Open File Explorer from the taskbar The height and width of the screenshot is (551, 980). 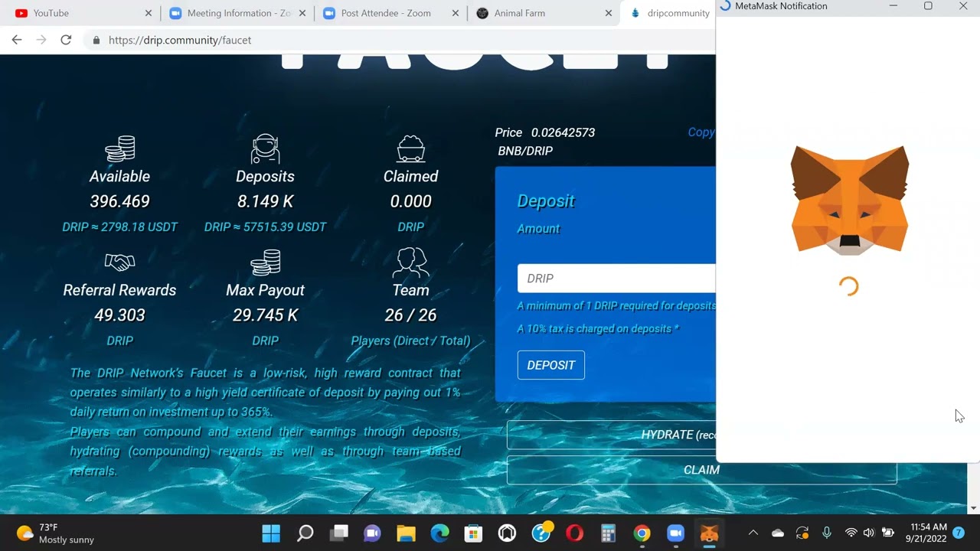click(x=406, y=533)
